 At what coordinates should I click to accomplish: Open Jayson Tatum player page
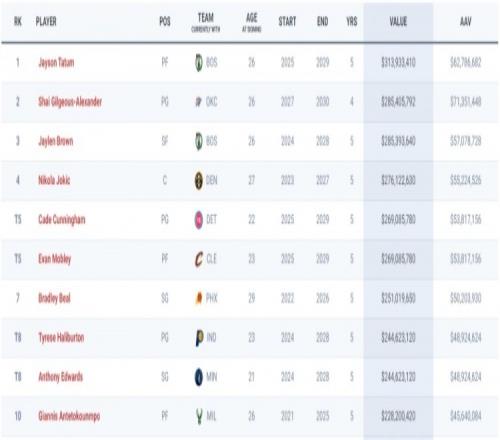pyautogui.click(x=56, y=63)
